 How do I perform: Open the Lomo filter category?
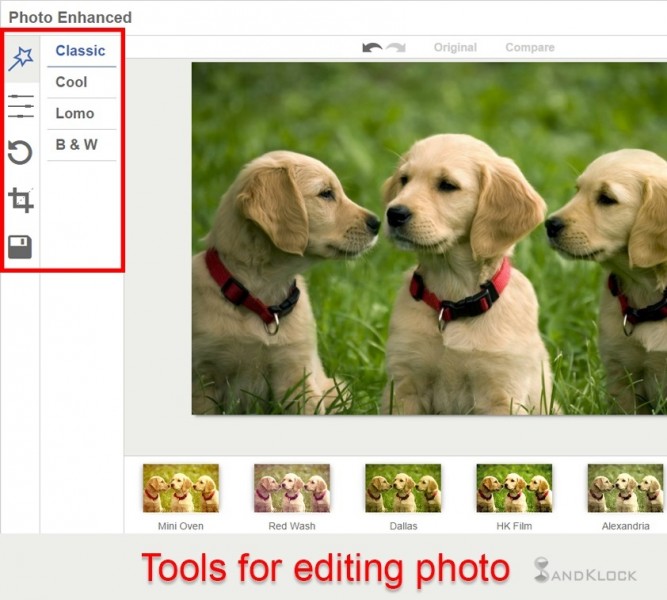coord(75,113)
